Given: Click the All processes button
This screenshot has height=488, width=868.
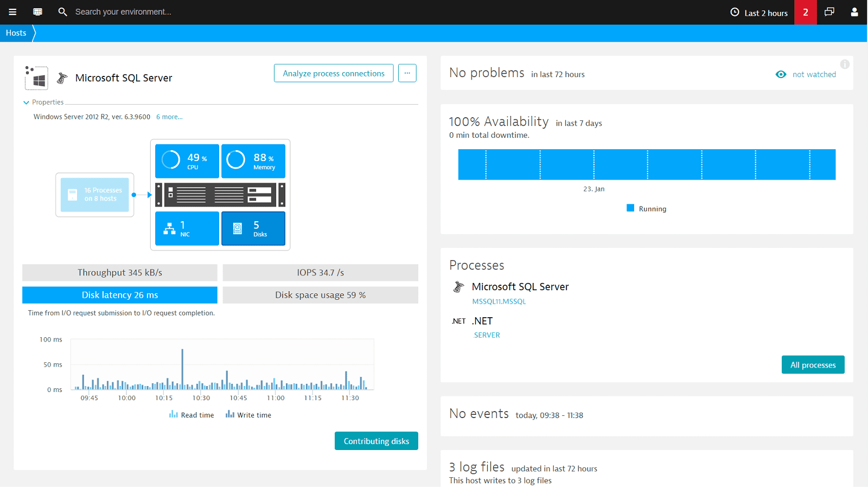Looking at the screenshot, I should click(x=813, y=365).
